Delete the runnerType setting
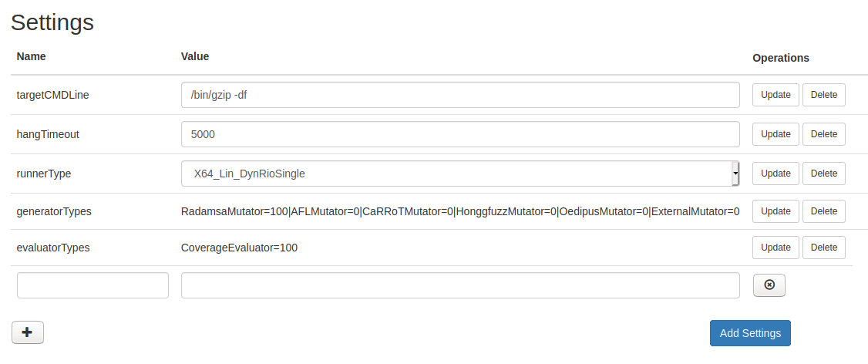868x364 pixels. (823, 174)
